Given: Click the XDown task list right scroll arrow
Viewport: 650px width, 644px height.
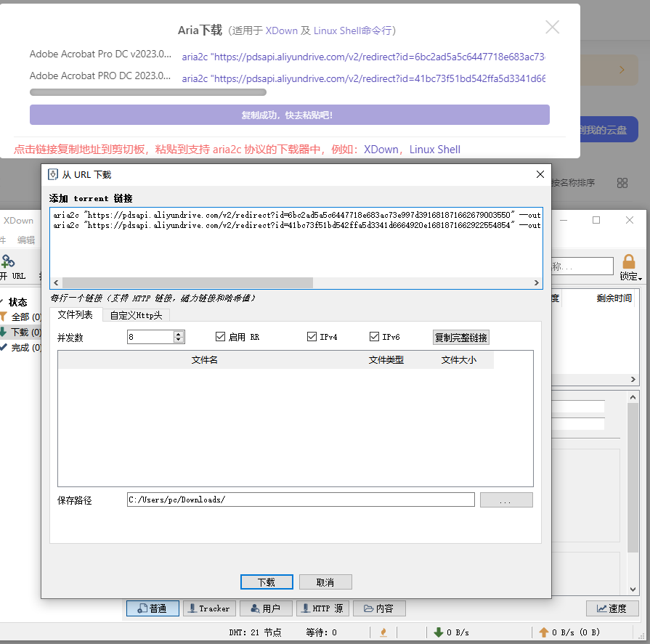Looking at the screenshot, I should (633, 379).
